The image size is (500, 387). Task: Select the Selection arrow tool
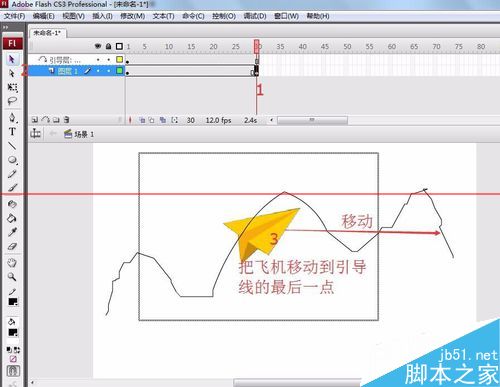pos(12,59)
